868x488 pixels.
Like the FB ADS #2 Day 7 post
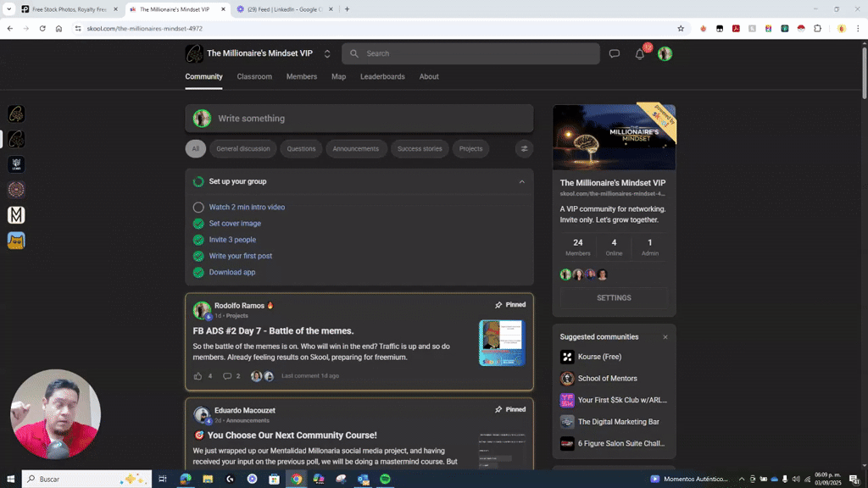tap(198, 375)
